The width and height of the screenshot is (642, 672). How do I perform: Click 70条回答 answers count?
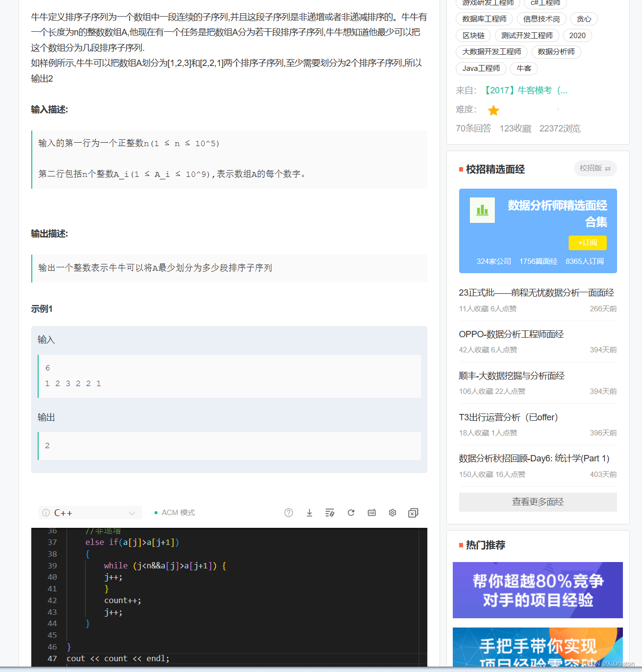coord(473,129)
